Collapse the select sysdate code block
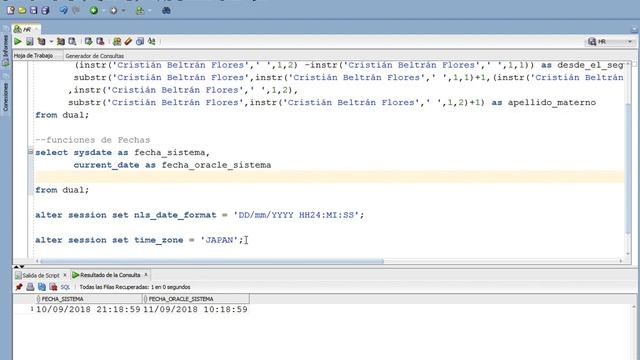This screenshot has height=360, width=640. 30,152
